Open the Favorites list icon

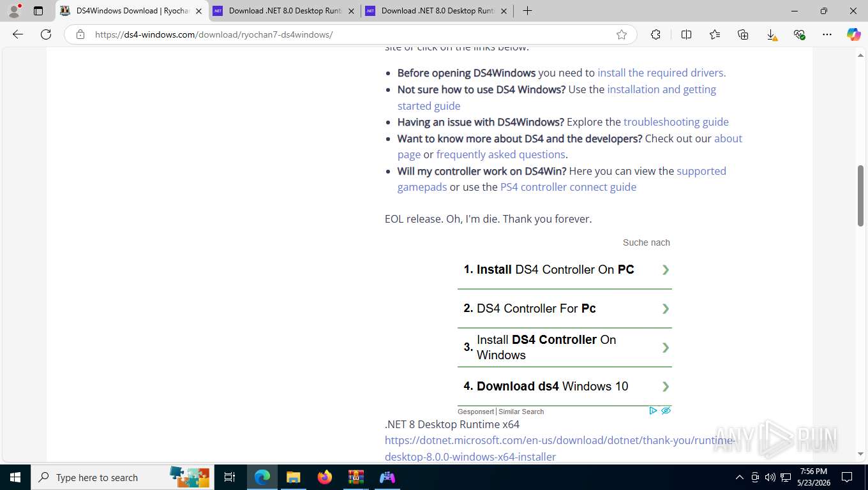tap(715, 34)
